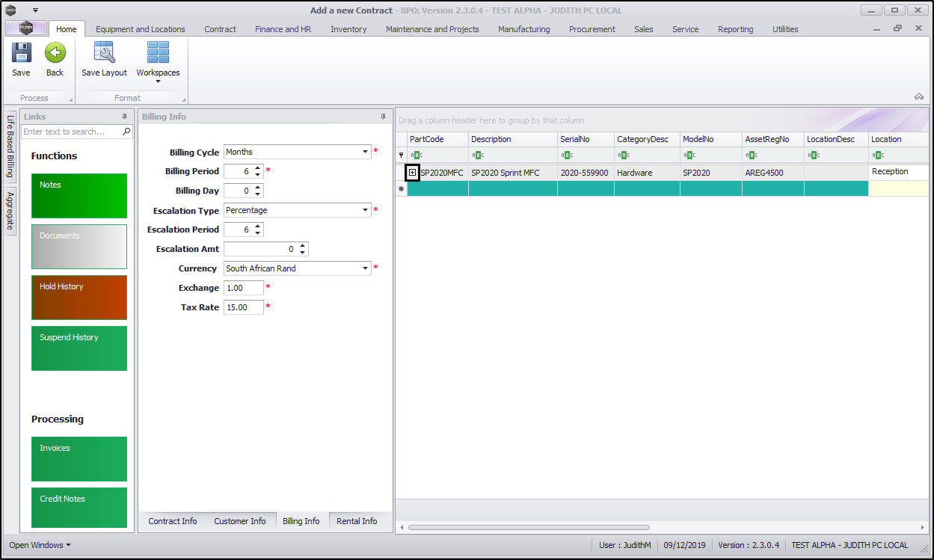Screen dimensions: 934x560
Task: Open the Escalation Type dropdown
Action: (365, 210)
